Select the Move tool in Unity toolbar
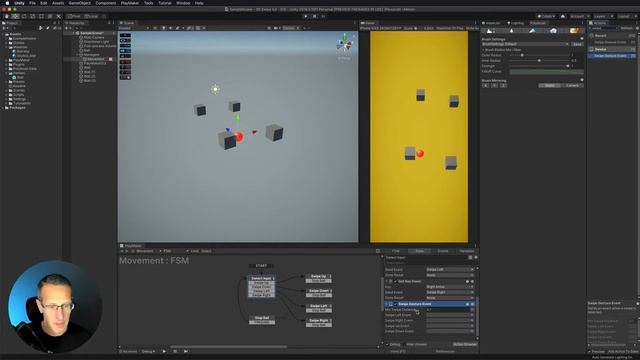The height and width of the screenshot is (360, 640). 15,16
